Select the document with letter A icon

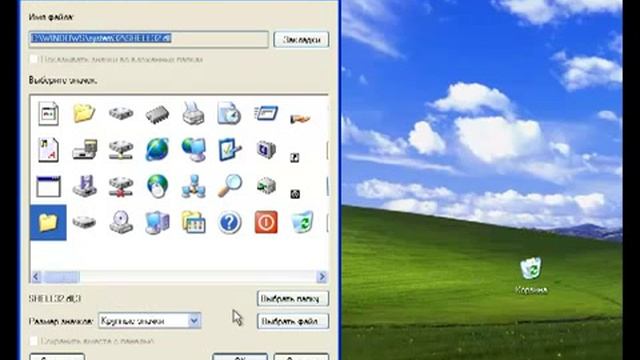(48, 150)
